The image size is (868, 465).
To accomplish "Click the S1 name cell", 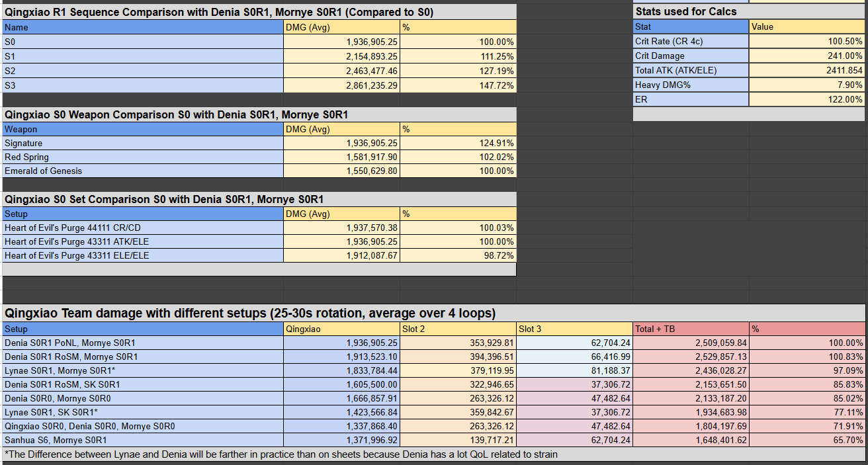I will pyautogui.click(x=143, y=56).
